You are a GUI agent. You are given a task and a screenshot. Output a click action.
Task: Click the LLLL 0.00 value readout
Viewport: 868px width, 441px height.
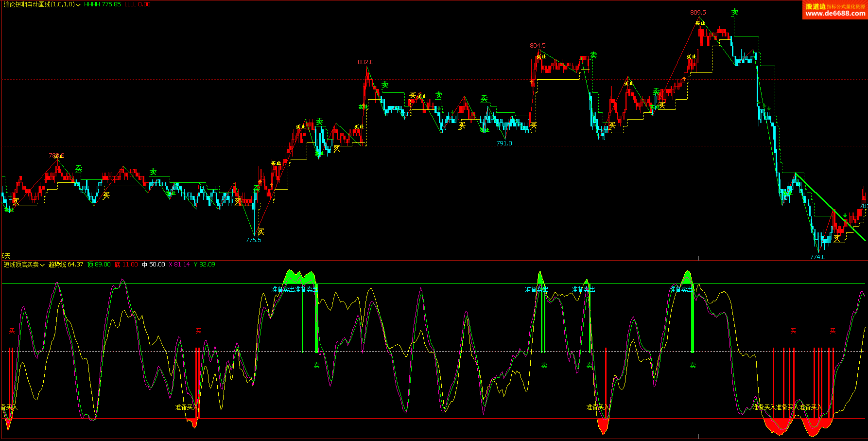pyautogui.click(x=138, y=4)
